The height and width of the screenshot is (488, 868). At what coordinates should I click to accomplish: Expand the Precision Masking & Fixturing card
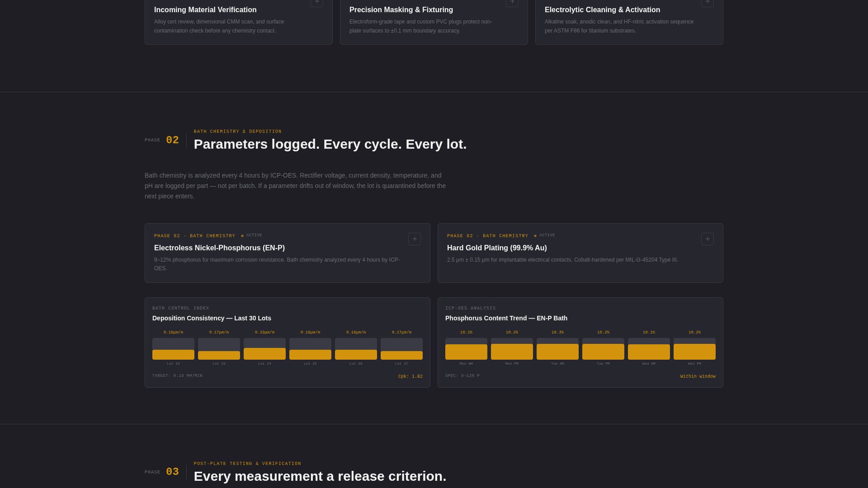512,3
